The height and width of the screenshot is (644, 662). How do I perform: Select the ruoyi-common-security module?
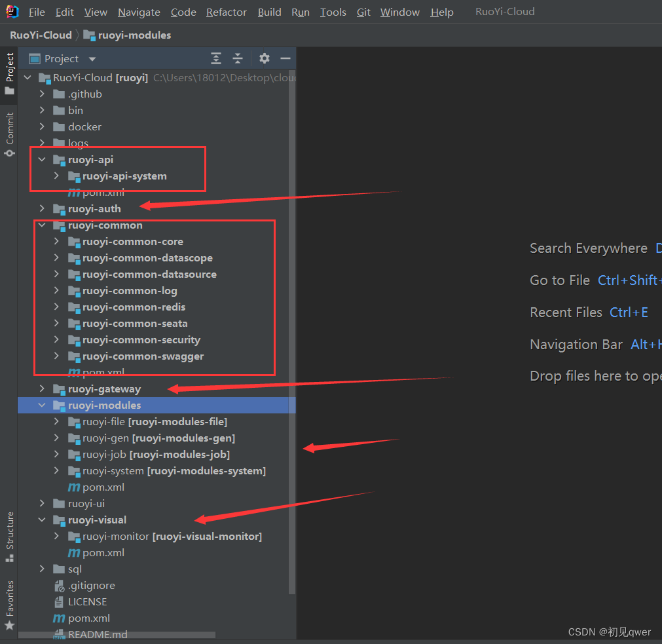point(141,340)
